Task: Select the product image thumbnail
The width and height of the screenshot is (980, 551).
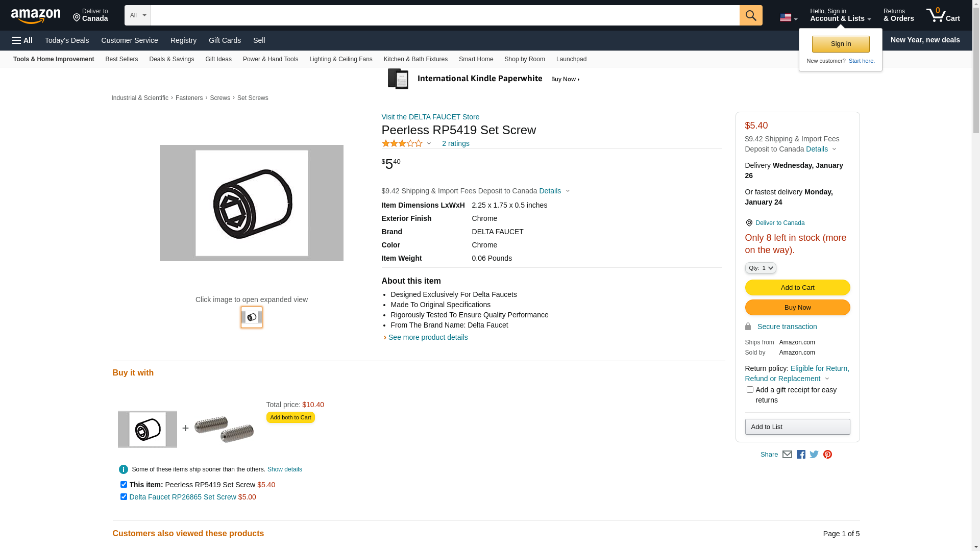Action: [252, 317]
